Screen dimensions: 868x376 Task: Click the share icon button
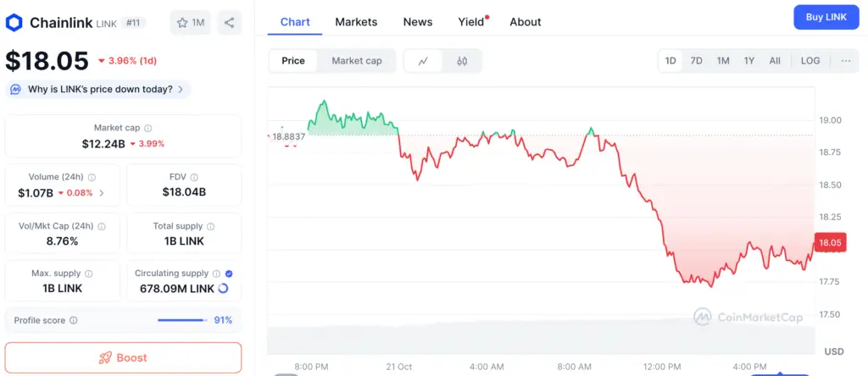click(230, 23)
